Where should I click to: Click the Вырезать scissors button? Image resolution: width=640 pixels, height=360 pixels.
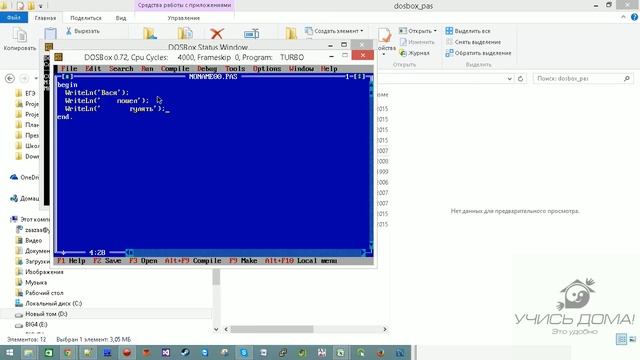coord(83,31)
